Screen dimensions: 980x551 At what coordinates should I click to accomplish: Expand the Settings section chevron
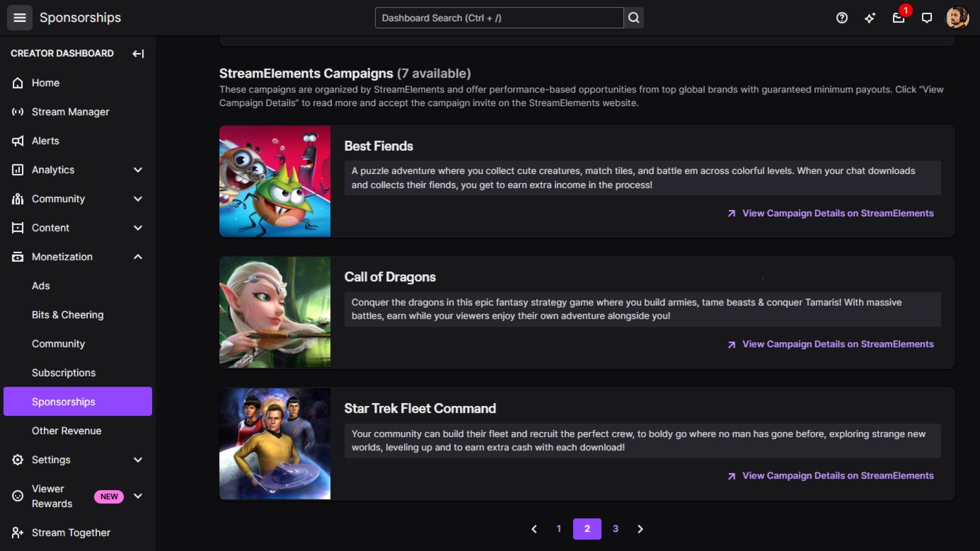point(138,460)
